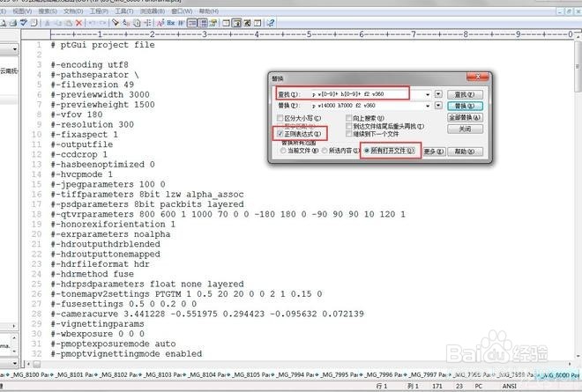Click the copy toolbar icon
Screen dimensions: 582x392
(x=58, y=23)
